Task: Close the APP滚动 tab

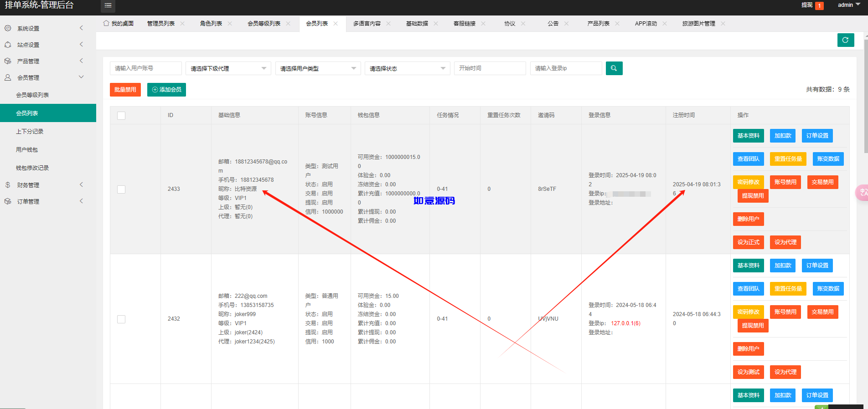Action: coord(665,24)
